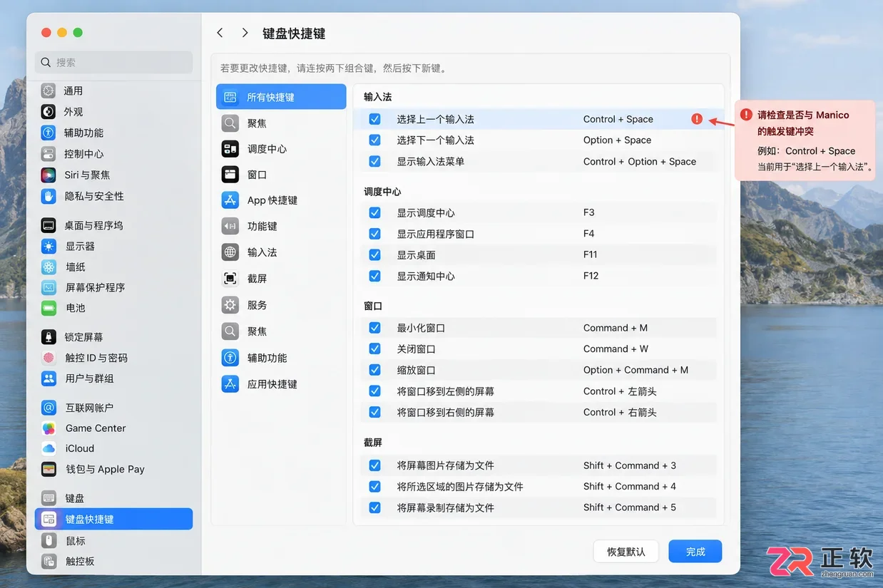This screenshot has width=883, height=588.
Task: Uncheck 选择上一个输入法 checkbox
Action: click(x=374, y=119)
